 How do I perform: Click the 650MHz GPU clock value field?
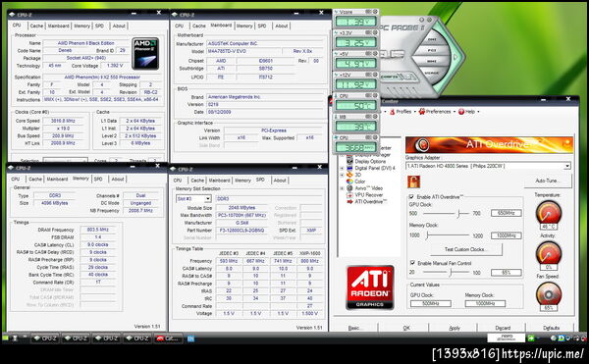(x=506, y=213)
